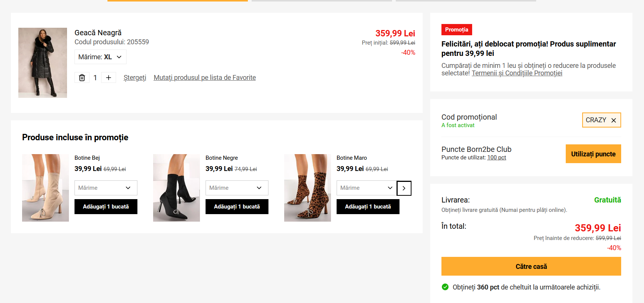Add one Botine Negre to cart
This screenshot has height=303, width=644.
(237, 207)
